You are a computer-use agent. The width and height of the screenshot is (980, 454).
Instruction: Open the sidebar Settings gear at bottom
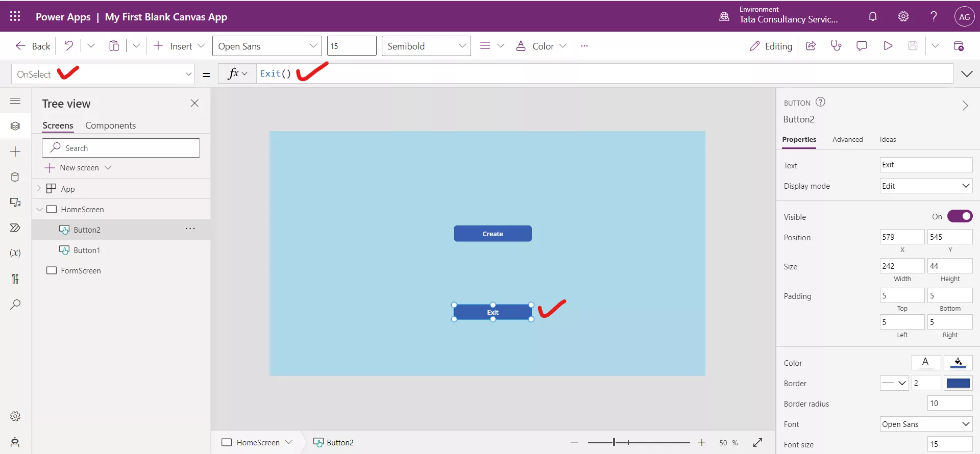click(15, 416)
